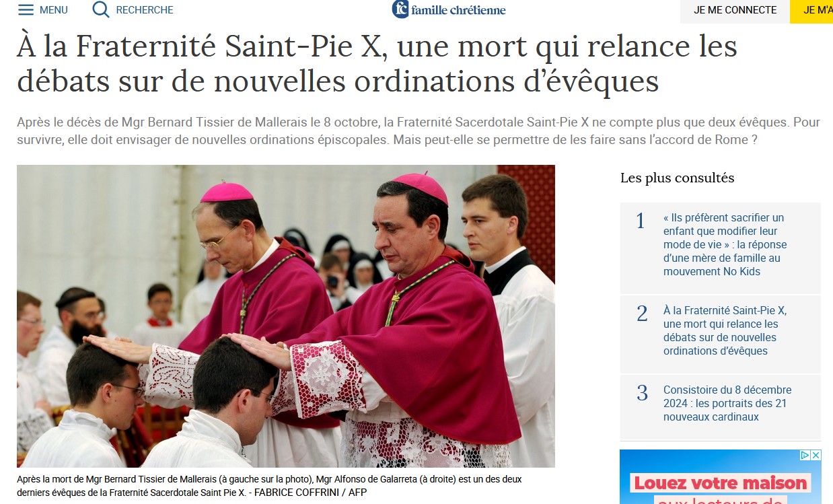Click the rank number 3 in most-read list

pos(642,393)
